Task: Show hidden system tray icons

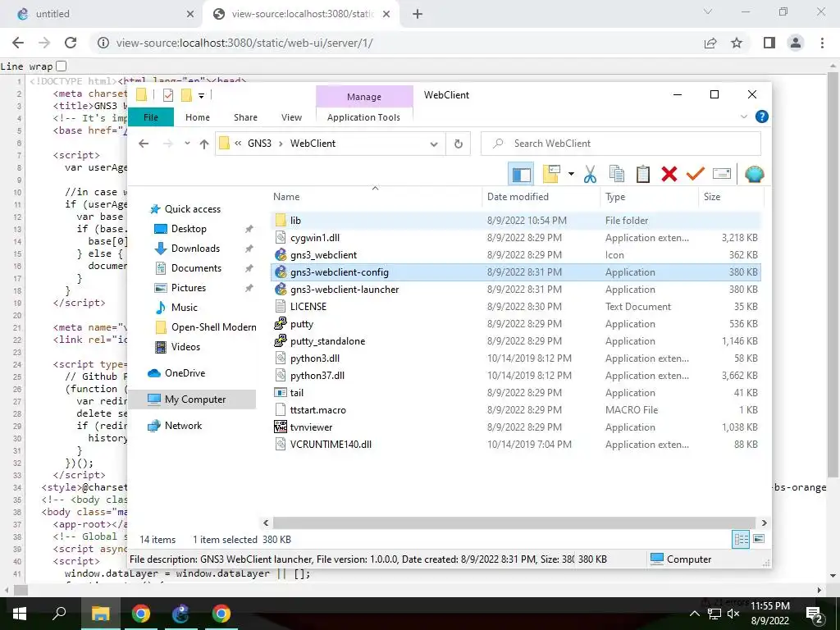Action: [x=694, y=614]
